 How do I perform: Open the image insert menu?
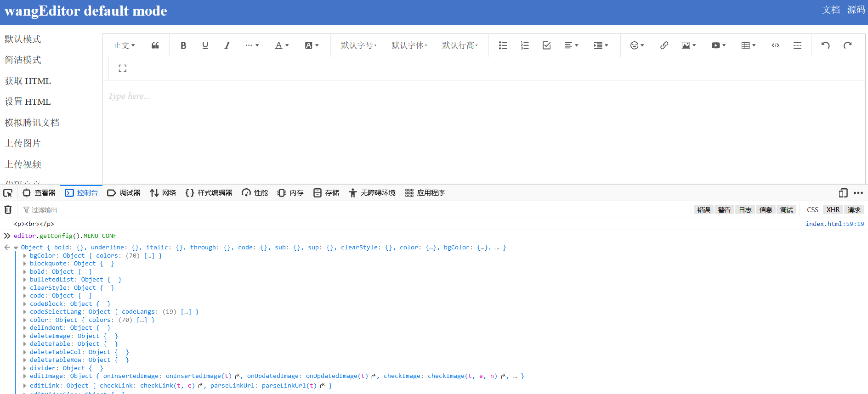[x=688, y=45]
